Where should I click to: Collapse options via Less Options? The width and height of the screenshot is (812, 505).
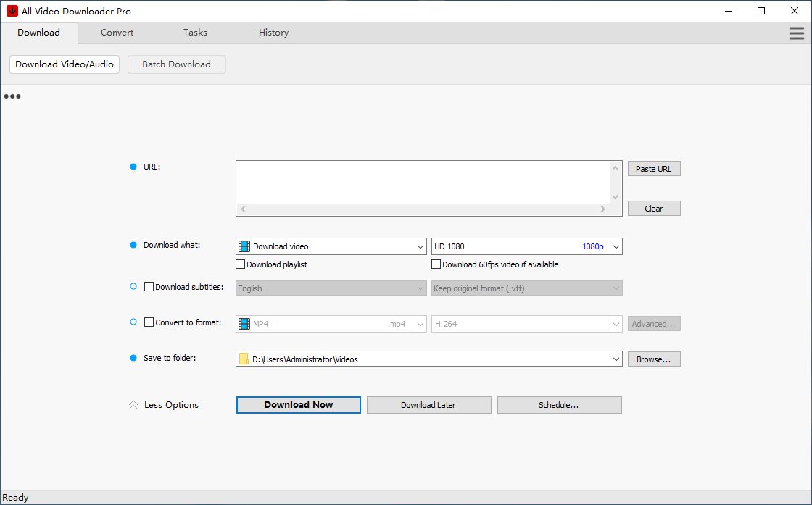171,405
